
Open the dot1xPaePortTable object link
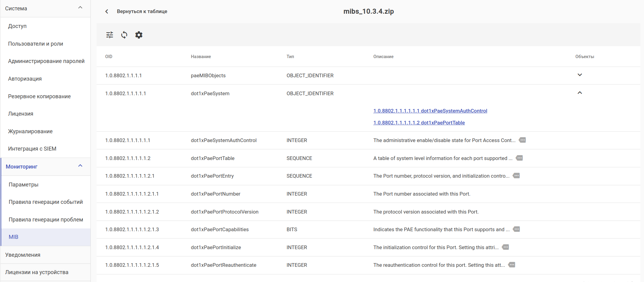coord(419,123)
